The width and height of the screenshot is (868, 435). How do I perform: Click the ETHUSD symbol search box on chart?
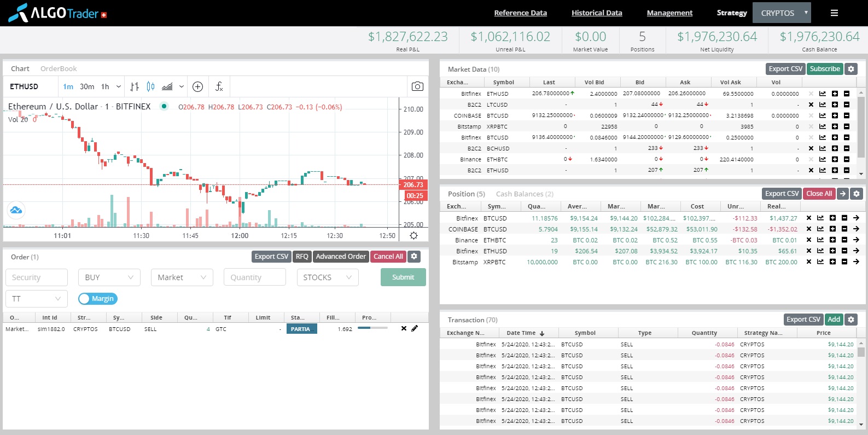(x=31, y=86)
